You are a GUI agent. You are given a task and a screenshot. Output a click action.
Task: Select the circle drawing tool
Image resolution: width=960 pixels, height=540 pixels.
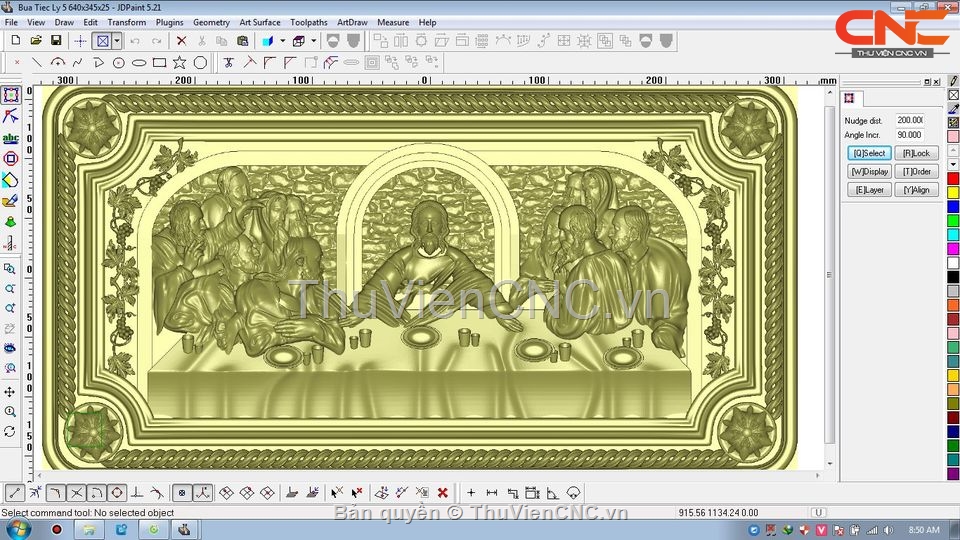click(x=119, y=62)
